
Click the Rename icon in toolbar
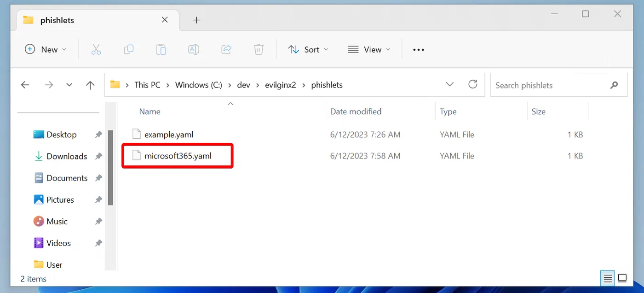click(194, 49)
